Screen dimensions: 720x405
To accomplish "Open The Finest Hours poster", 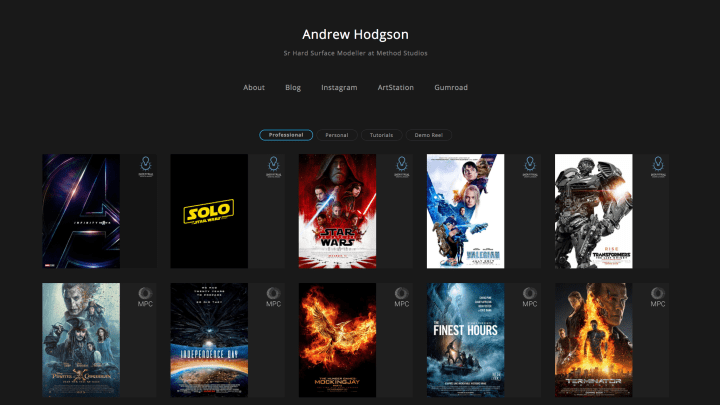I will (465, 340).
